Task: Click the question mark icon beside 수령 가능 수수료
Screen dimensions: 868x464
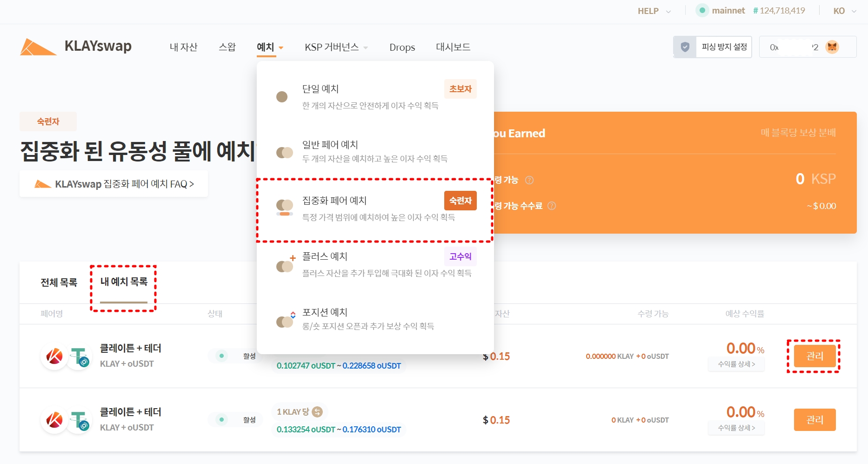Action: point(552,206)
